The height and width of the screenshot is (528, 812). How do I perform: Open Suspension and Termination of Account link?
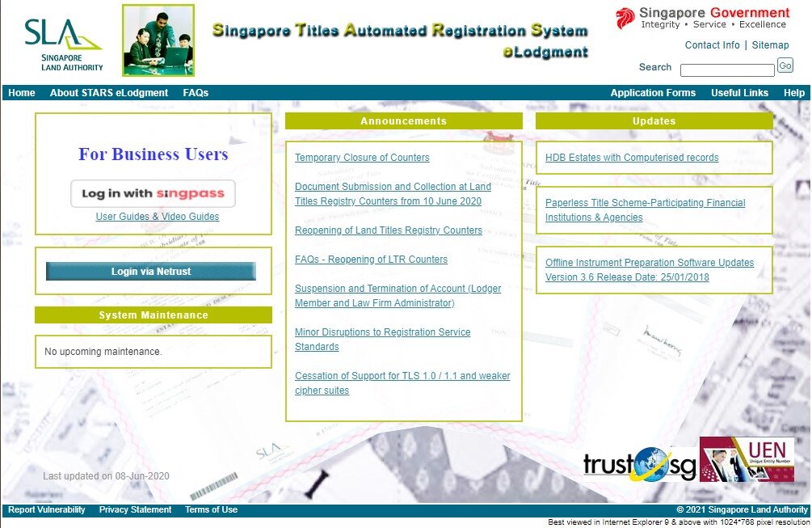pos(398,295)
